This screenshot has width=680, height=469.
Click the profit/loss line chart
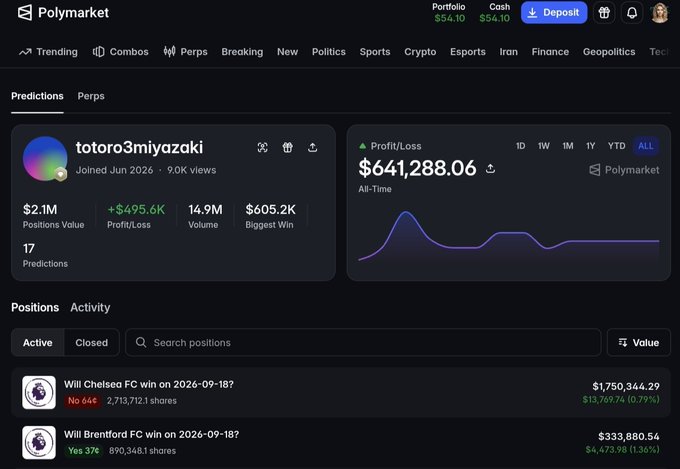click(509, 236)
